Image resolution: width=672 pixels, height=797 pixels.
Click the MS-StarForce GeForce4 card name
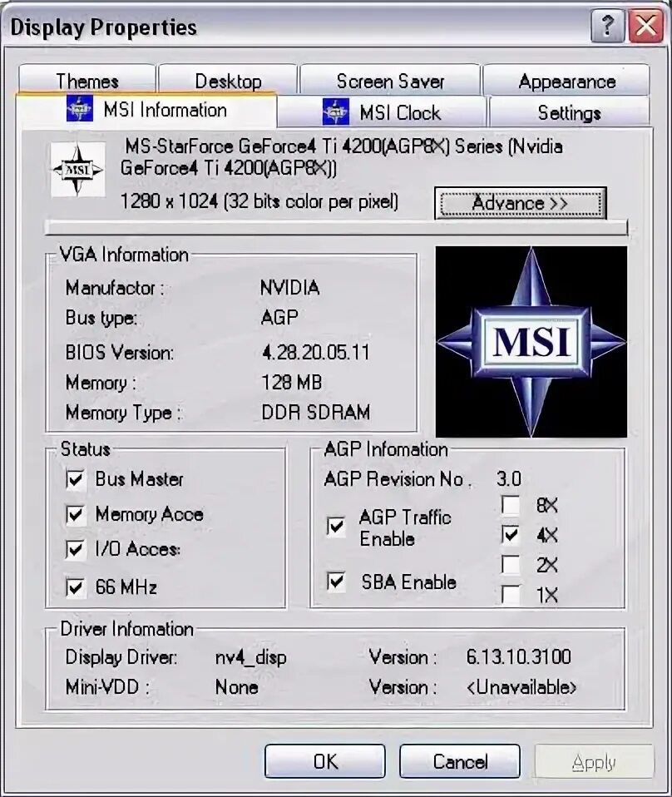tap(342, 156)
